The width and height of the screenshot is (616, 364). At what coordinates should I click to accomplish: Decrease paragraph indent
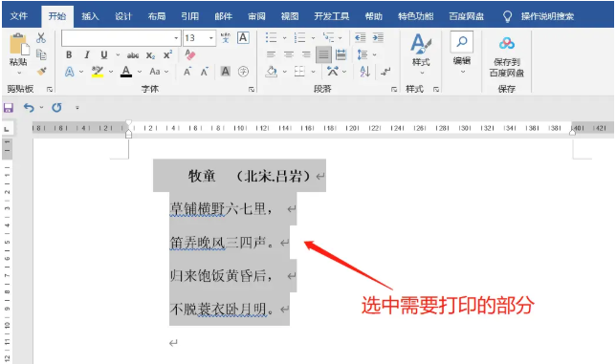[360, 37]
